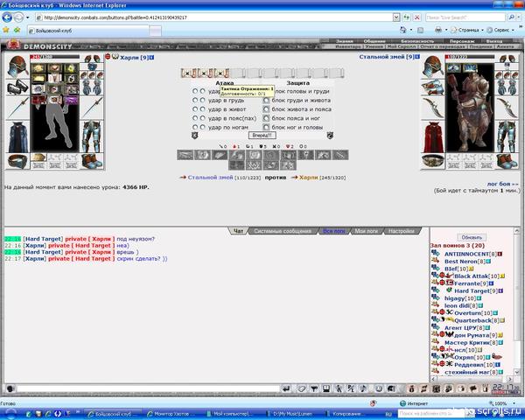This screenshot has height=420, width=525.
Task: Click the browser Stop button
Action: point(416,17)
